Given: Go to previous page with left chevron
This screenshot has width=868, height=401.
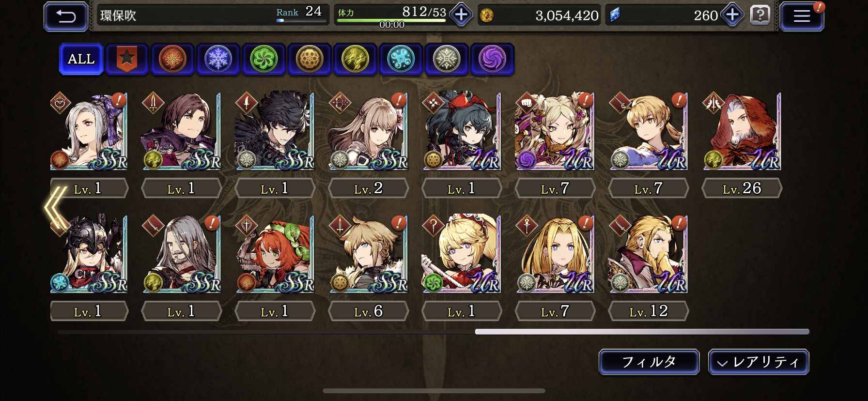Looking at the screenshot, I should click(56, 207).
